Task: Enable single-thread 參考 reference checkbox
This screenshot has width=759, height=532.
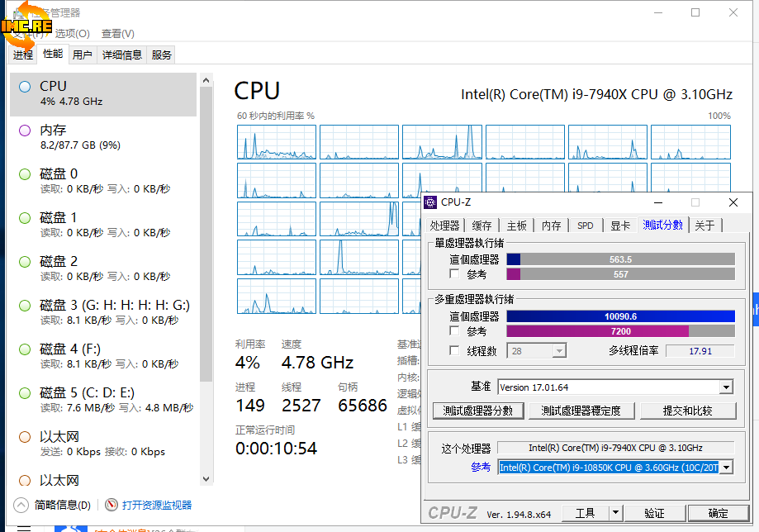Action: 454,274
